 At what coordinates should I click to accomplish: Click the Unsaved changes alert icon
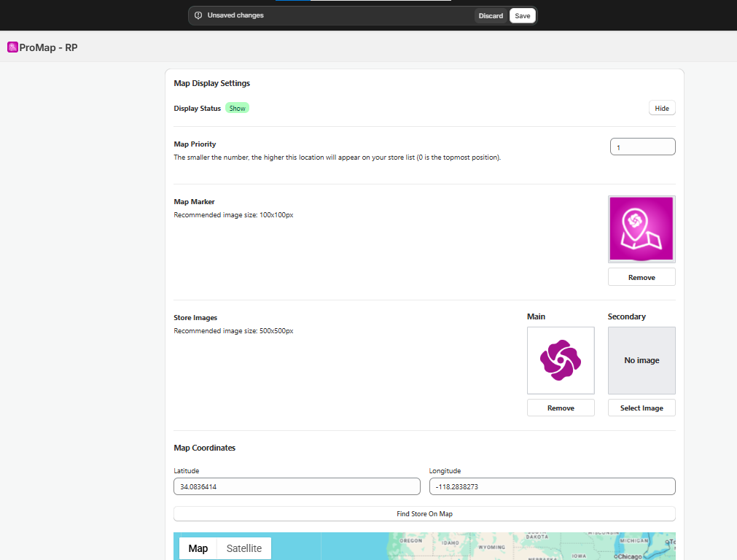[198, 15]
